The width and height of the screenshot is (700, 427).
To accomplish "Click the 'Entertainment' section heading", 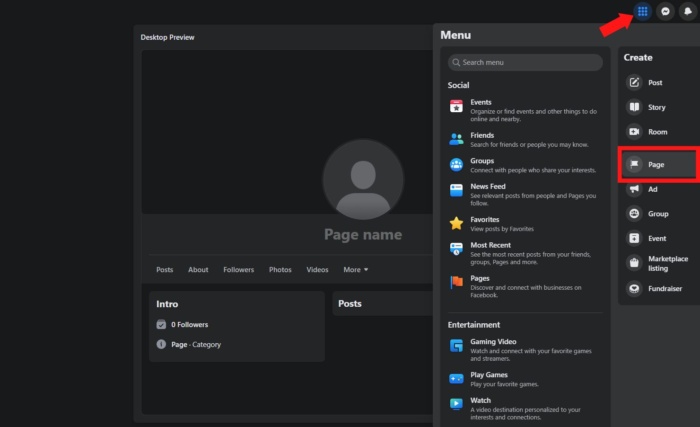I will pos(474,325).
